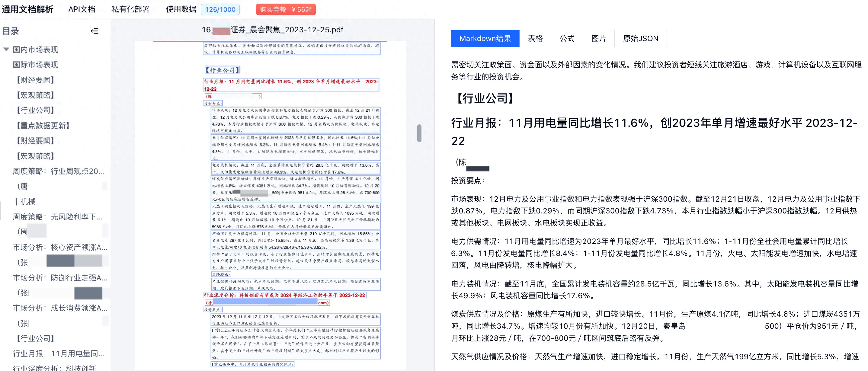Open the second 【财经要闻】 outline entry
The height and width of the screenshot is (371, 868).
tap(35, 141)
